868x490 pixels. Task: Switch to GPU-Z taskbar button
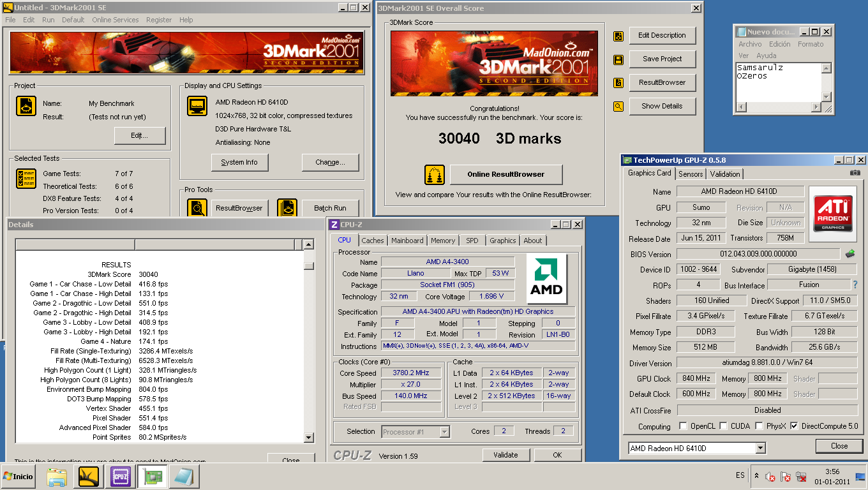tap(153, 477)
